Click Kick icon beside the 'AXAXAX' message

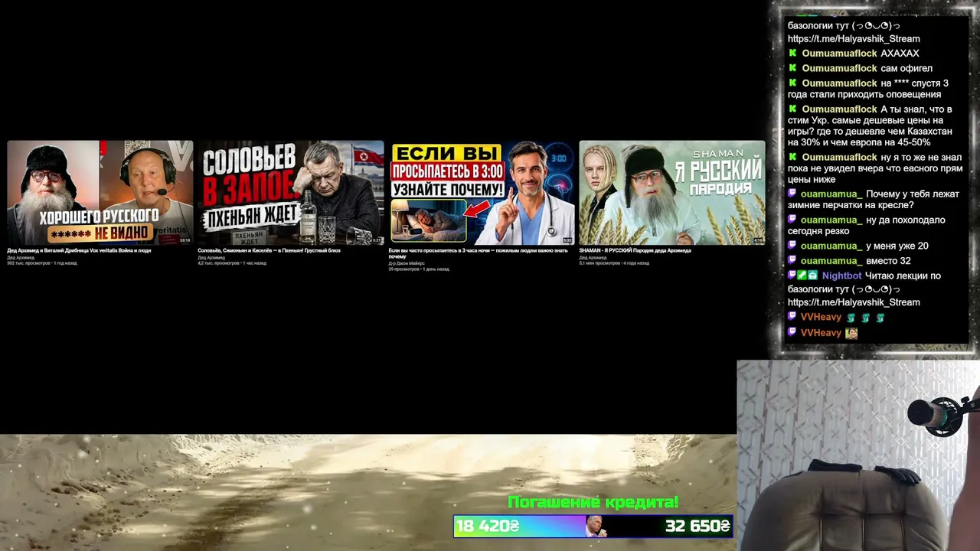pos(792,54)
